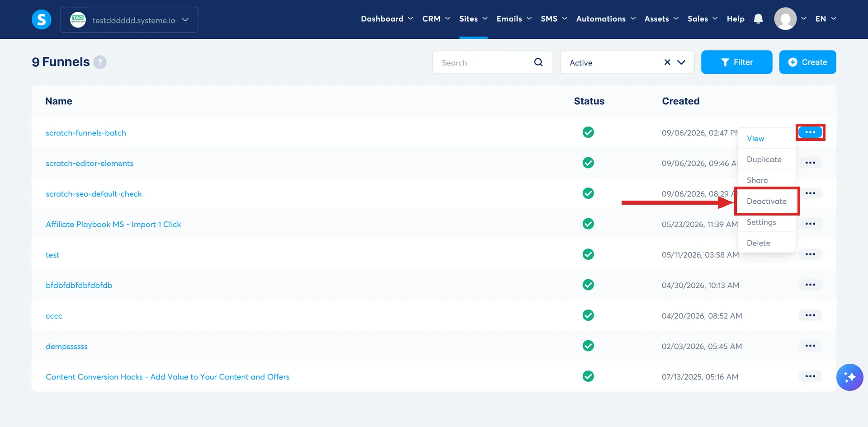Click the Create button
The height and width of the screenshot is (427, 868).
point(807,62)
